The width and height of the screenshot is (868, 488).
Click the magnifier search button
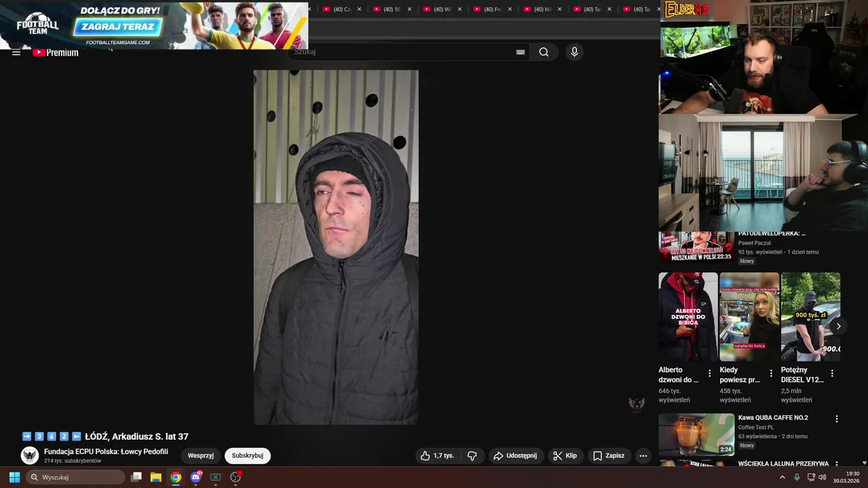[x=544, y=52]
